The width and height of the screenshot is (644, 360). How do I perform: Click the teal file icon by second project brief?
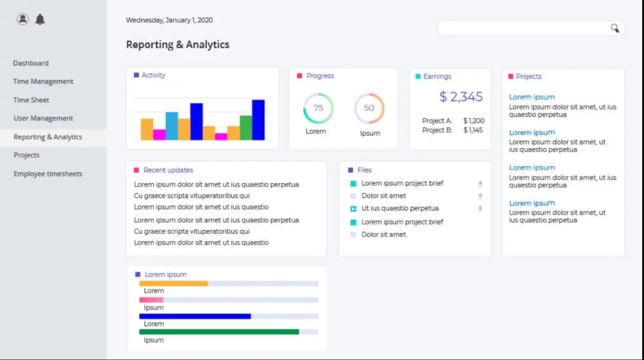tap(353, 222)
